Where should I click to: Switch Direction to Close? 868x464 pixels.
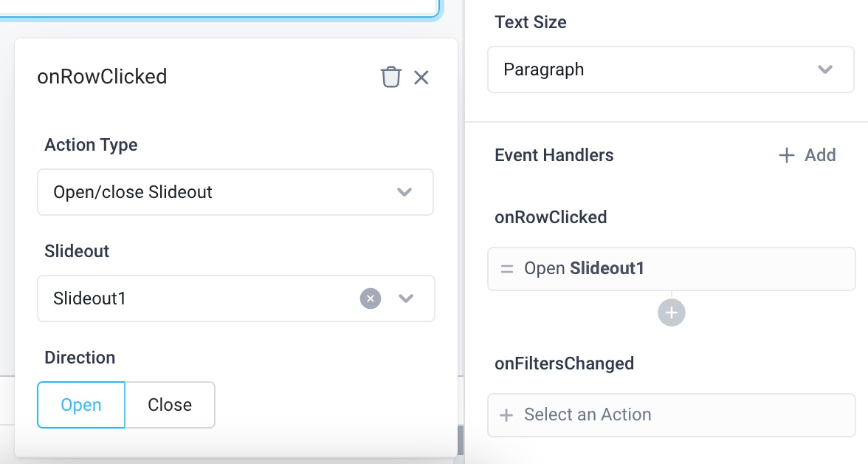tap(170, 404)
